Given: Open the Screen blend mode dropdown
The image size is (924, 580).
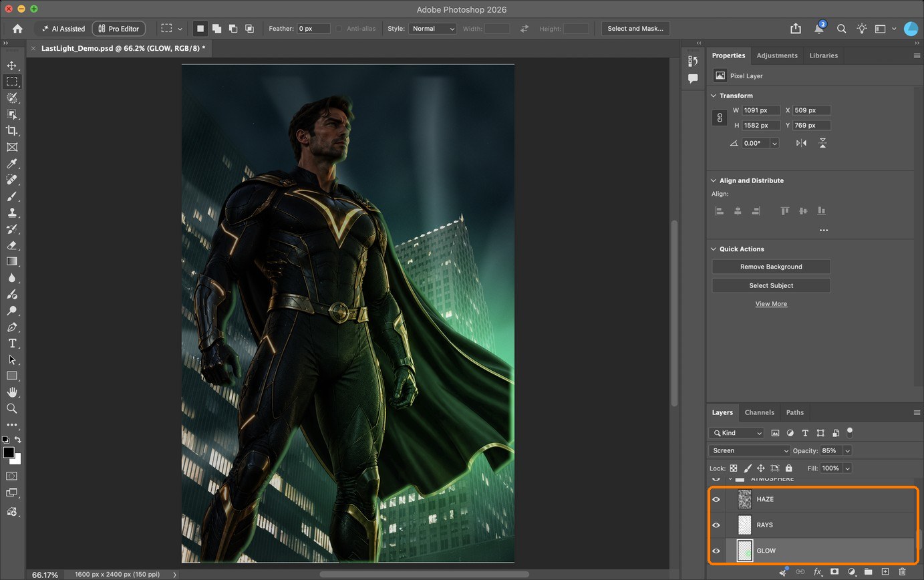Looking at the screenshot, I should (x=750, y=451).
